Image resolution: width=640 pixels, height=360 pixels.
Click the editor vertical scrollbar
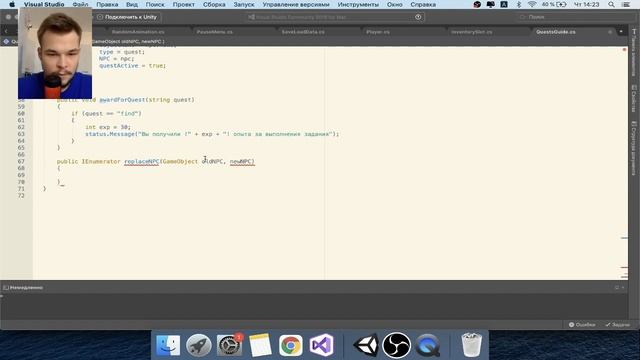click(x=624, y=163)
